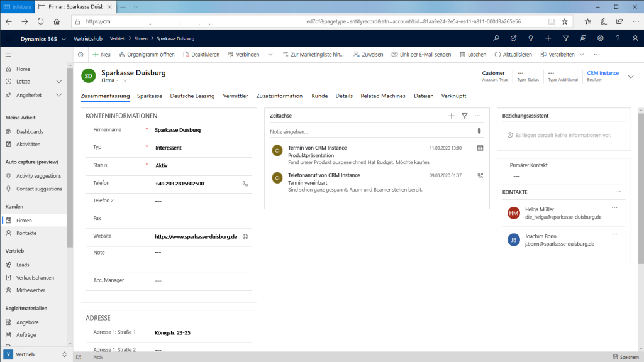Open quick create with the plus icon
Screen dimensions: 644x362
coord(548,38)
